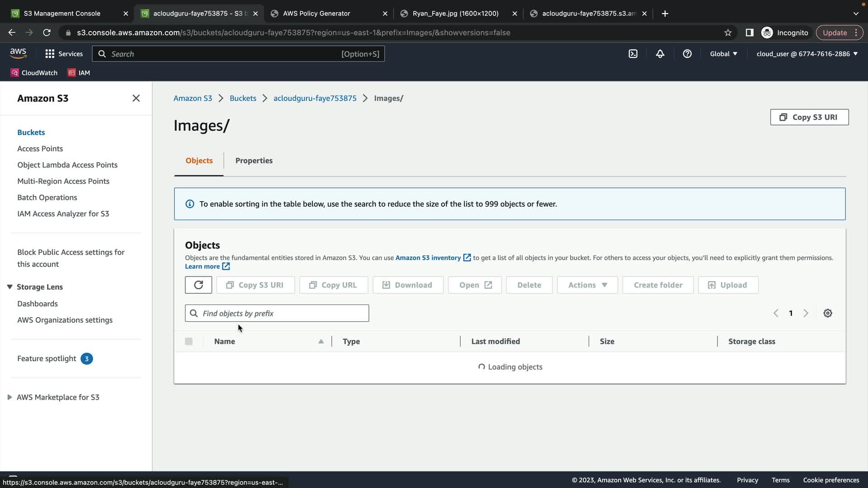868x488 pixels.
Task: Switch to the Properties tab
Action: pyautogui.click(x=254, y=160)
